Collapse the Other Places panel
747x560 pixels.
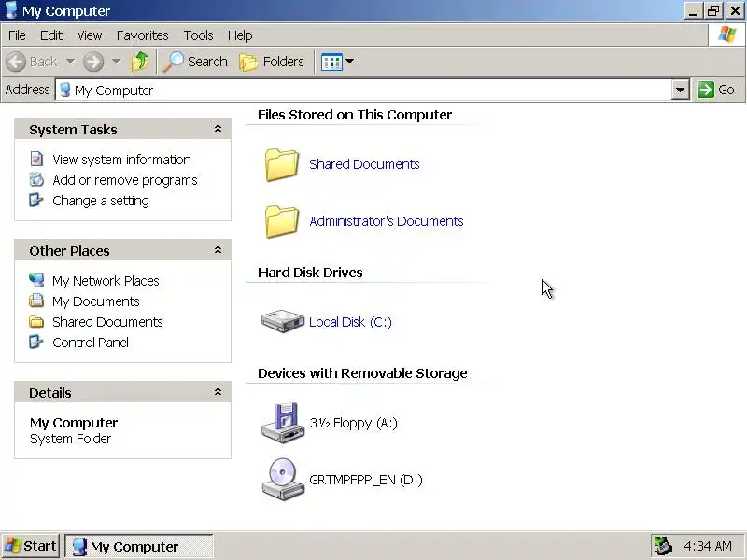pos(218,250)
